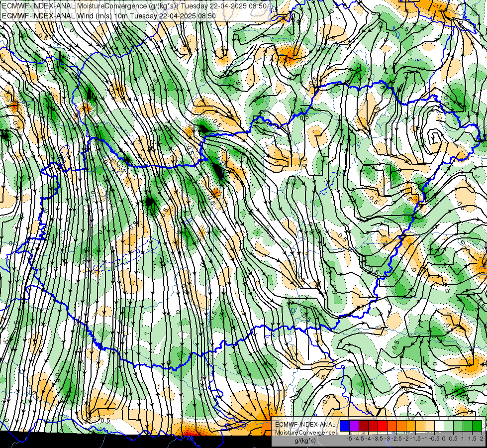Viewport: 487px width, 448px height.
Task: Click the MoistureConvergence title line at top
Action: pyautogui.click(x=134, y=6)
